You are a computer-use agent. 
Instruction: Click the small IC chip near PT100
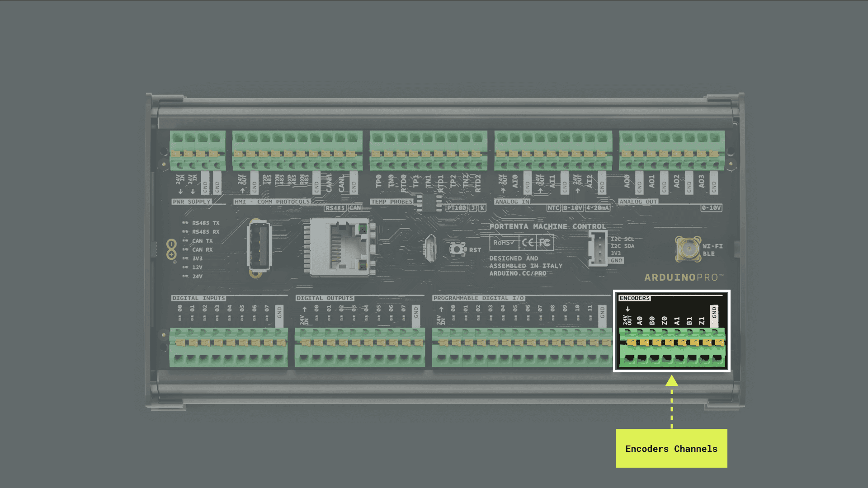(x=429, y=203)
